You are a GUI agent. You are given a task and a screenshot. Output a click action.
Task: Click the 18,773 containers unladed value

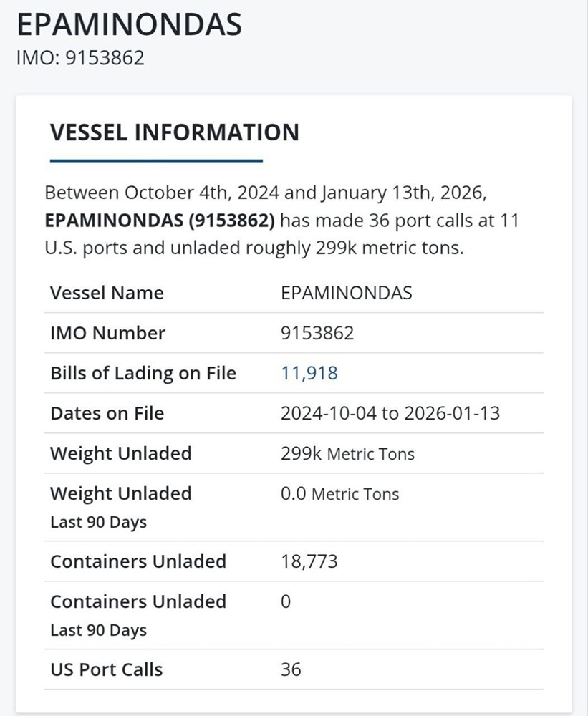coord(309,561)
